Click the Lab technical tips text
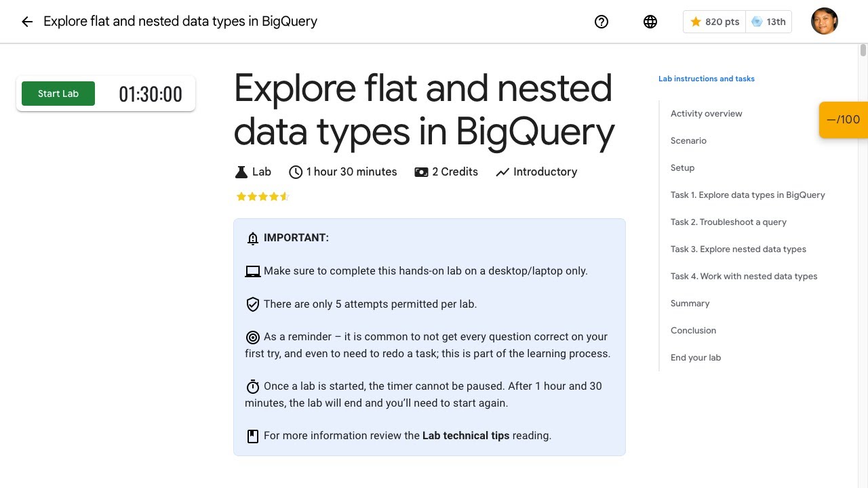The image size is (868, 488). coord(466,436)
